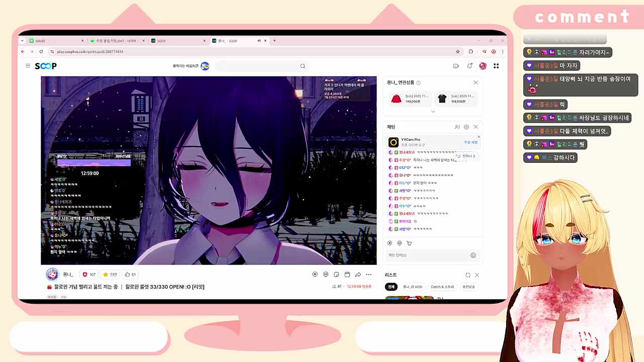Toggle the favorite star button
This screenshot has height=362, width=644.
[110, 275]
